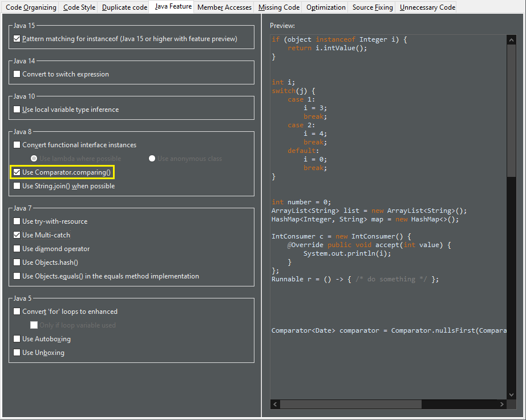Click the 'IntConsumer c = new IntConsumer()' line
526x420 pixels.
click(x=341, y=236)
